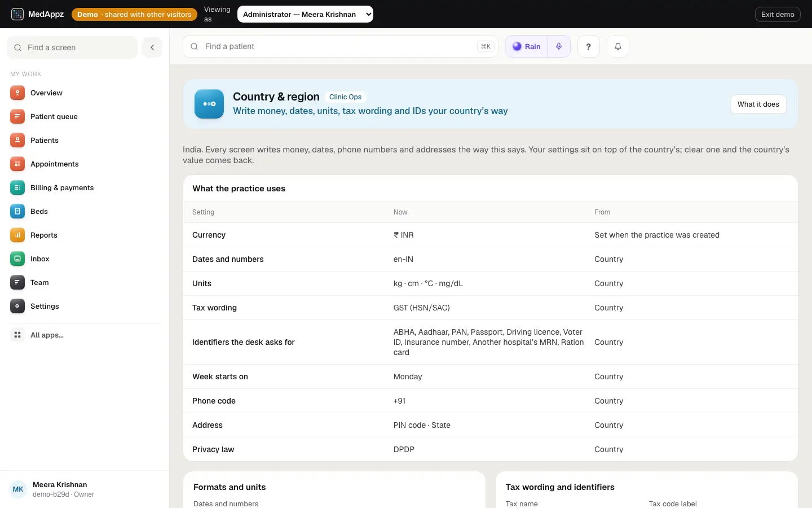The width and height of the screenshot is (812, 508).
Task: Open the Viewing as role dropdown
Action: [x=305, y=14]
